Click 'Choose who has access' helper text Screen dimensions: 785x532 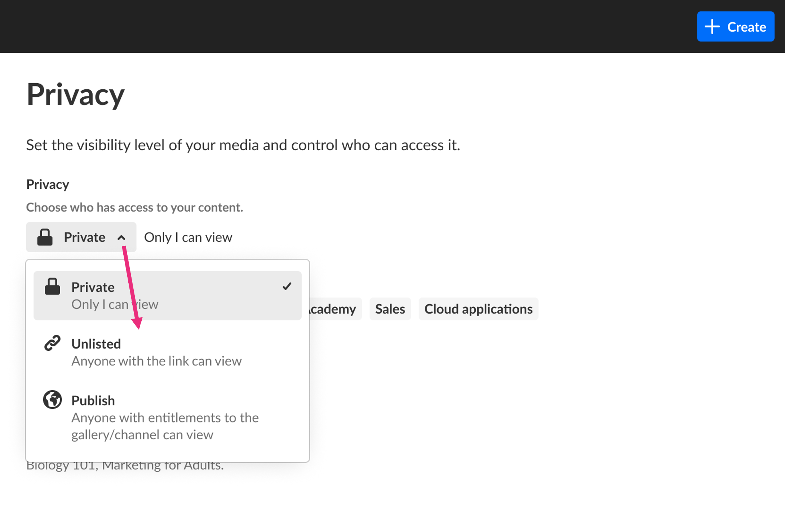134,207
